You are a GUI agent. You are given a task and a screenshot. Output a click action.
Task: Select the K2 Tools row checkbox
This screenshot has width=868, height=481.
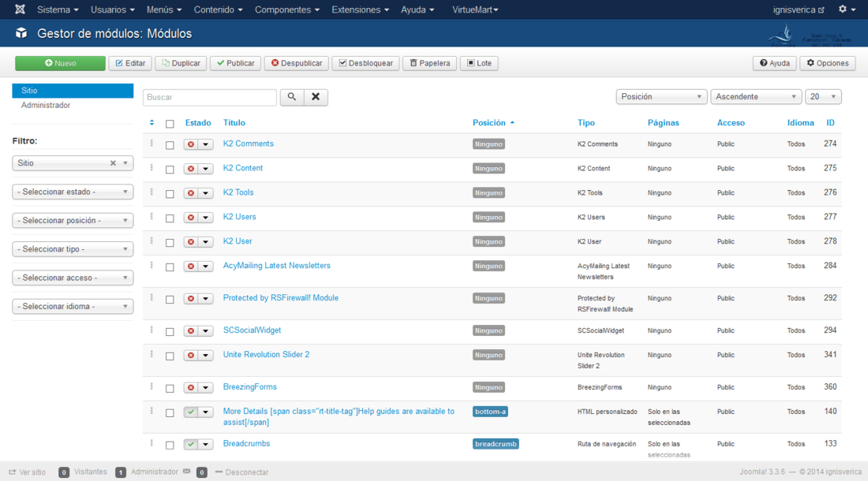pos(170,193)
